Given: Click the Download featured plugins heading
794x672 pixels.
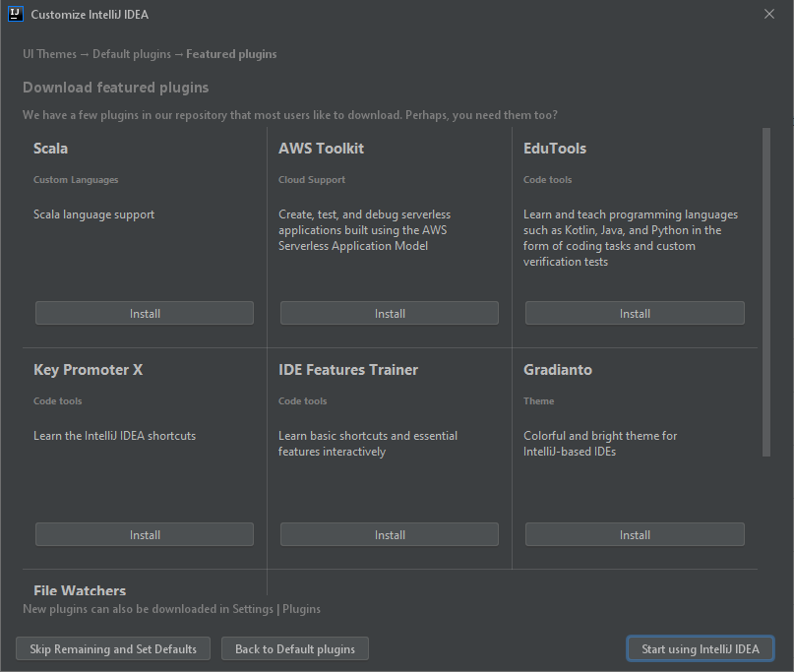Looking at the screenshot, I should pyautogui.click(x=115, y=88).
